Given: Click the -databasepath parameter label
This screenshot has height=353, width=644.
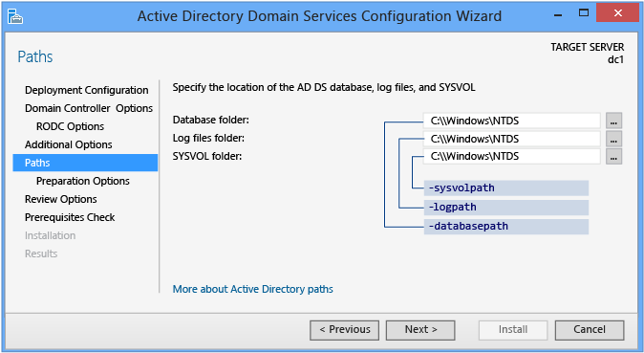Looking at the screenshot, I should (x=506, y=227).
